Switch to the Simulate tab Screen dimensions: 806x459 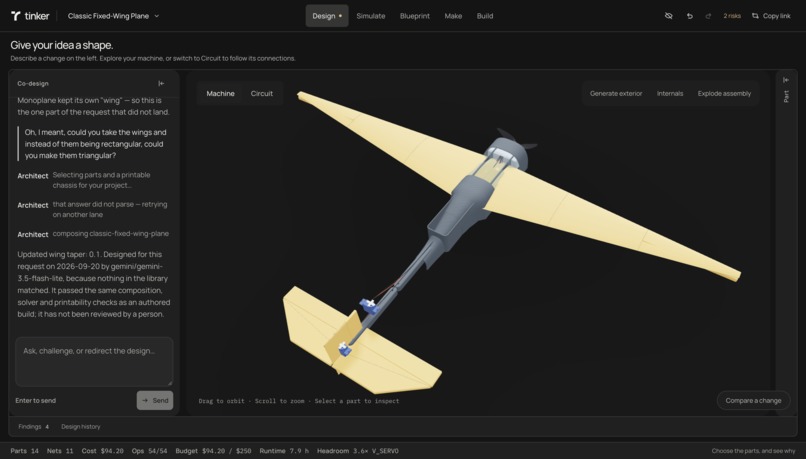tap(371, 16)
